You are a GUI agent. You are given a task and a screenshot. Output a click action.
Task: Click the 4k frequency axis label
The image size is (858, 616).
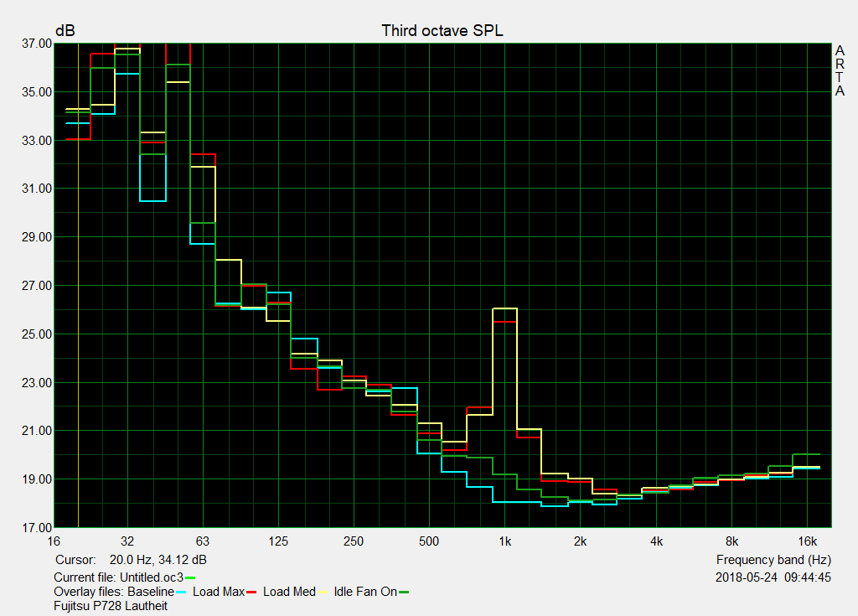pos(656,541)
